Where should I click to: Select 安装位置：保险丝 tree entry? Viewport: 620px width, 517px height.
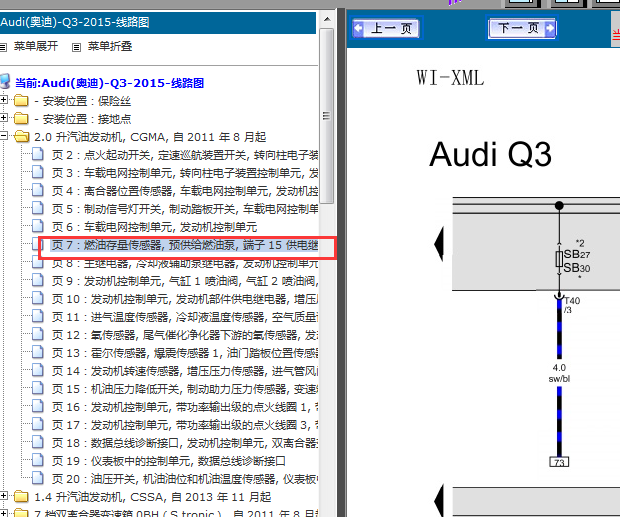click(83, 101)
